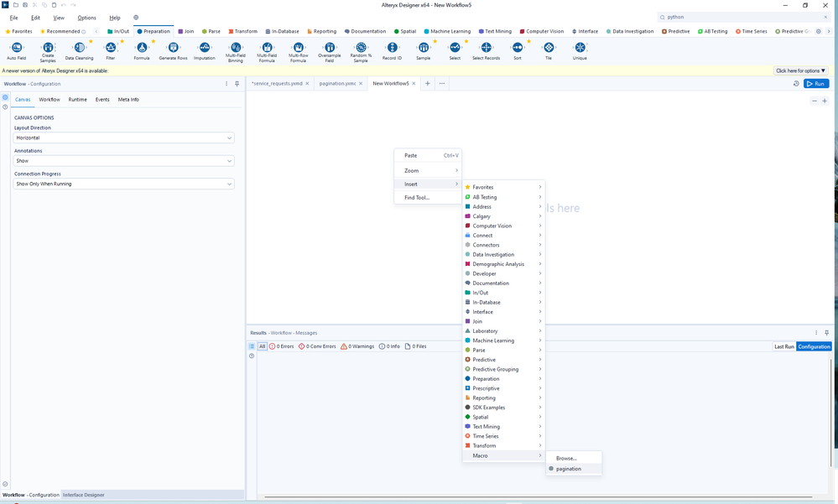Screen dimensions: 838x504
Task: Open the globe language icon in menu bar
Action: [x=136, y=18]
